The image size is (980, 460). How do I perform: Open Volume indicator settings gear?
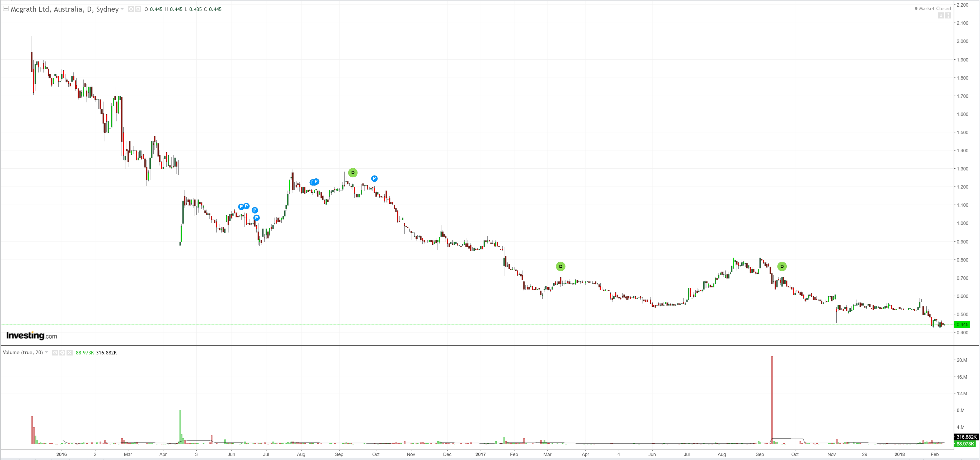pyautogui.click(x=62, y=353)
